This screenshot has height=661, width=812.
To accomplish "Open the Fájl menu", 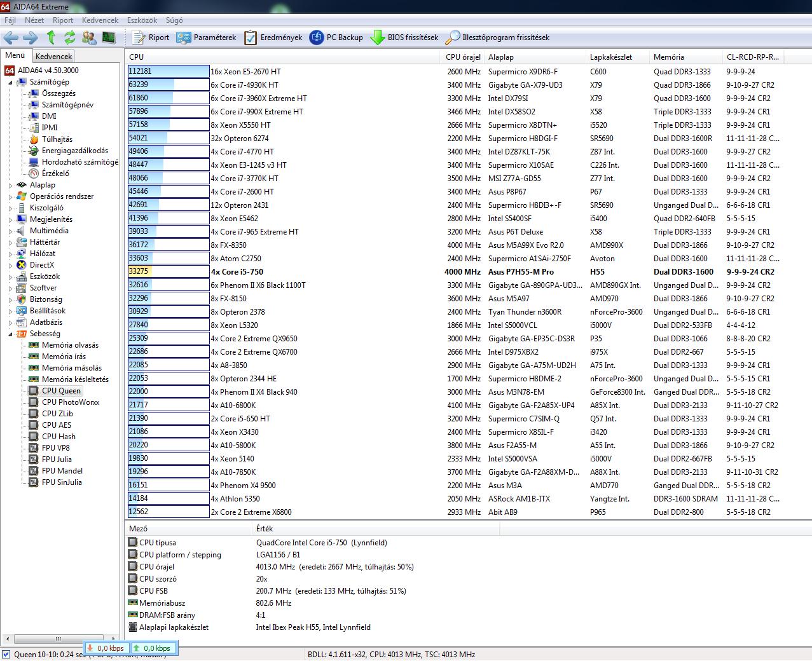I will (x=10, y=20).
